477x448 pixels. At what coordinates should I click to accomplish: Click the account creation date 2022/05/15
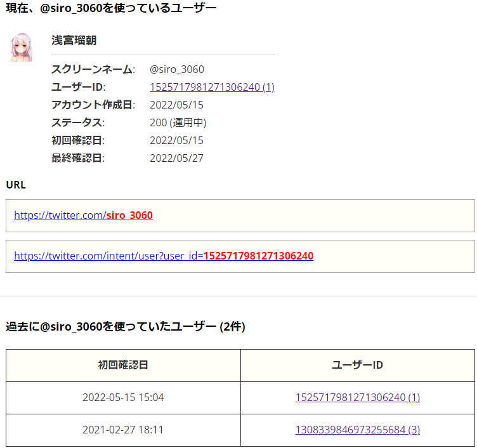click(x=176, y=105)
